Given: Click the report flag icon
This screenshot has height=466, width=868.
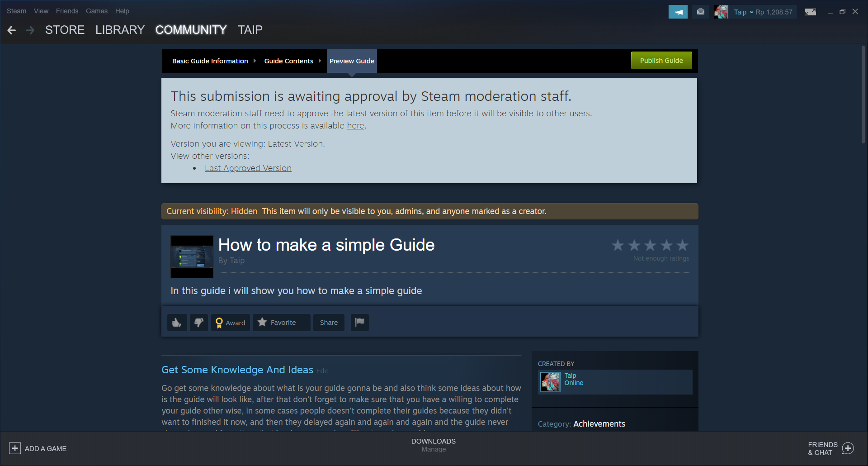Looking at the screenshot, I should 360,323.
